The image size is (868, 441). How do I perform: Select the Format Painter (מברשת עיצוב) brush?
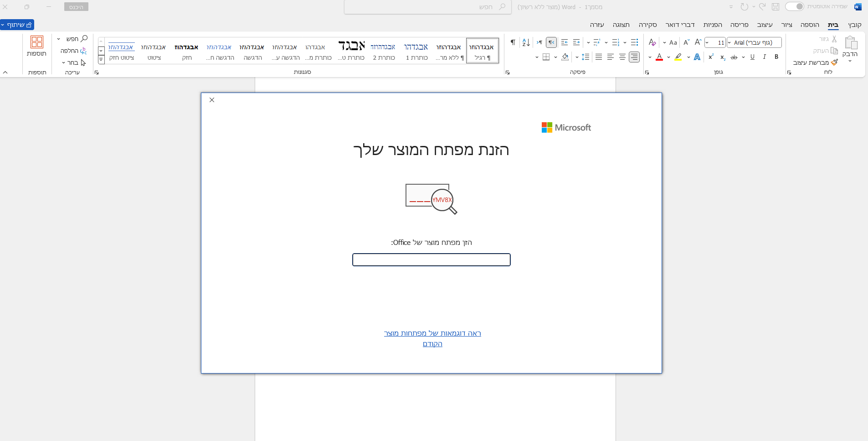834,62
